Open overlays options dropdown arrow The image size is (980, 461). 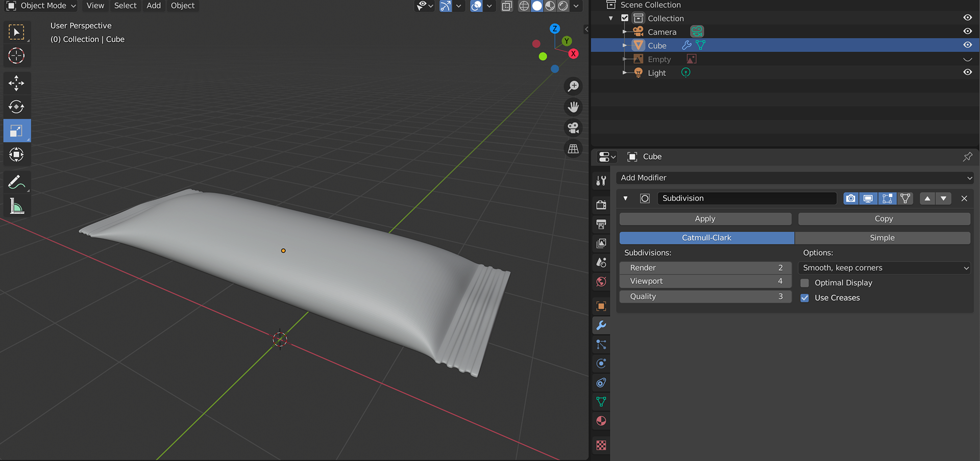pyautogui.click(x=489, y=6)
